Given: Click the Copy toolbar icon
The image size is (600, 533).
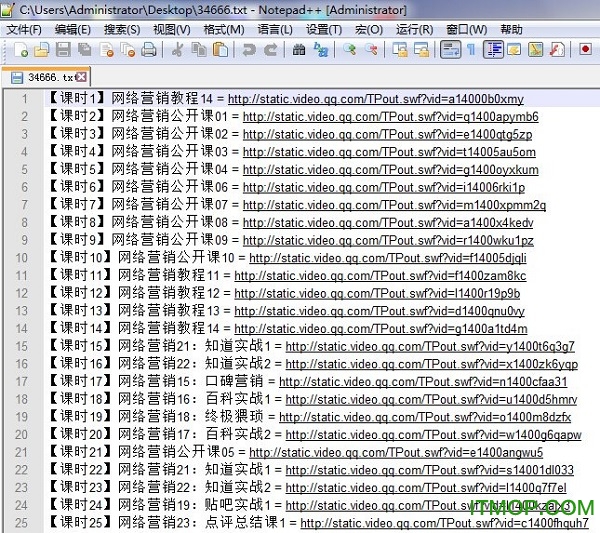Looking at the screenshot, I should [199, 50].
